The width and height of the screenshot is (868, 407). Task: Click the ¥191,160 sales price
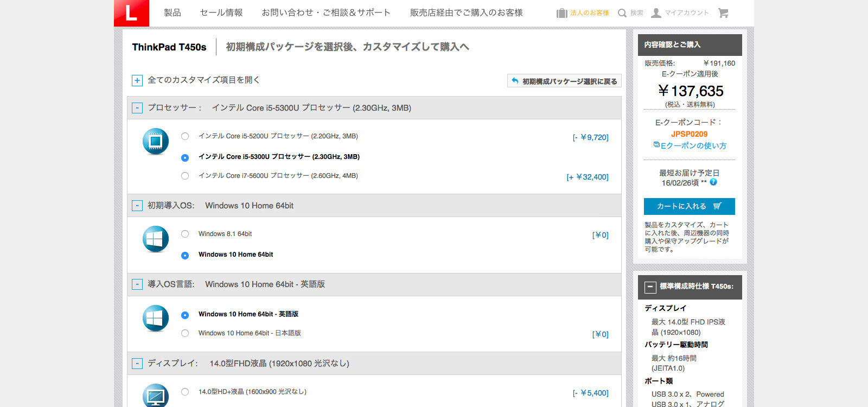pyautogui.click(x=719, y=63)
